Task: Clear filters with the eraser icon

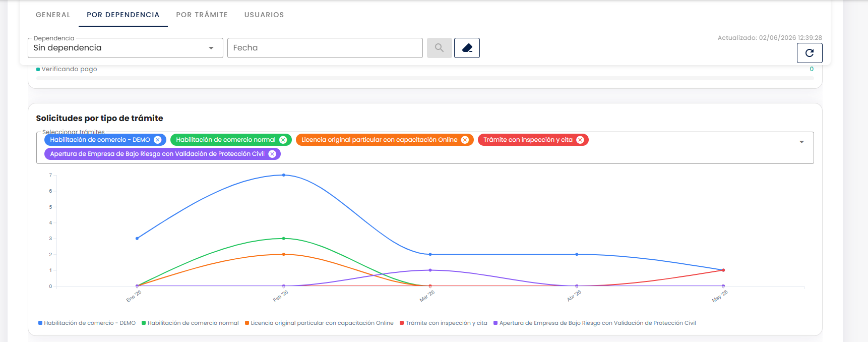Action: click(x=467, y=48)
